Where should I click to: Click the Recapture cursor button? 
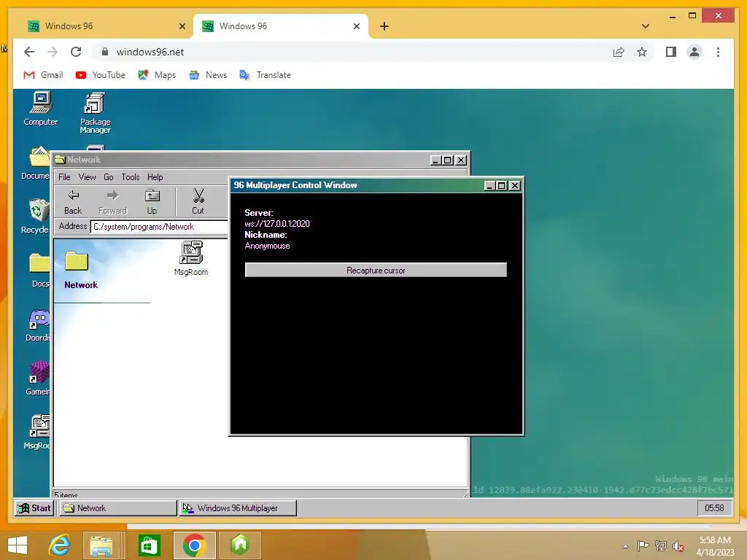tap(376, 270)
